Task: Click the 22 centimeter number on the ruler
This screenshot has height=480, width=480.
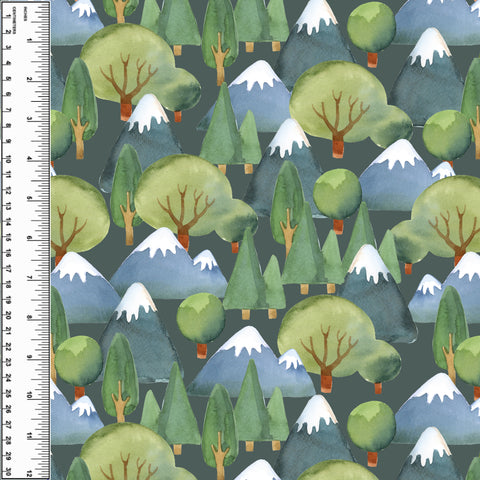Action: click(x=8, y=348)
